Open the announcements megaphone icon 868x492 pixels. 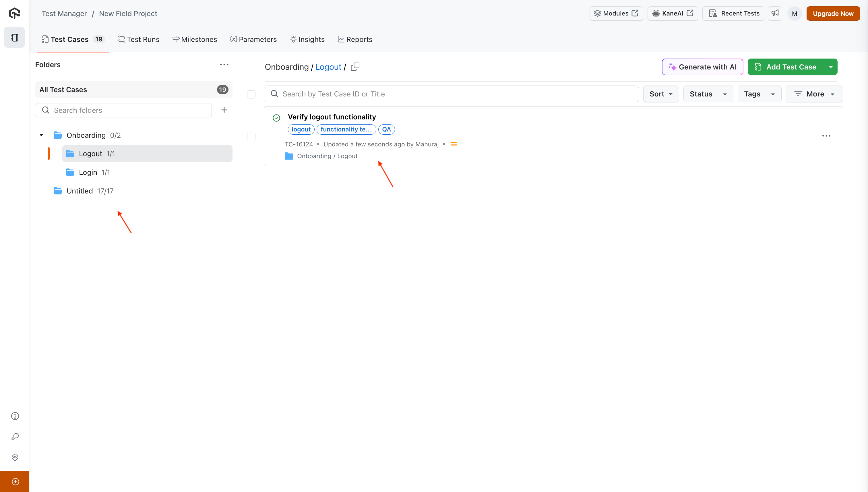pos(775,13)
